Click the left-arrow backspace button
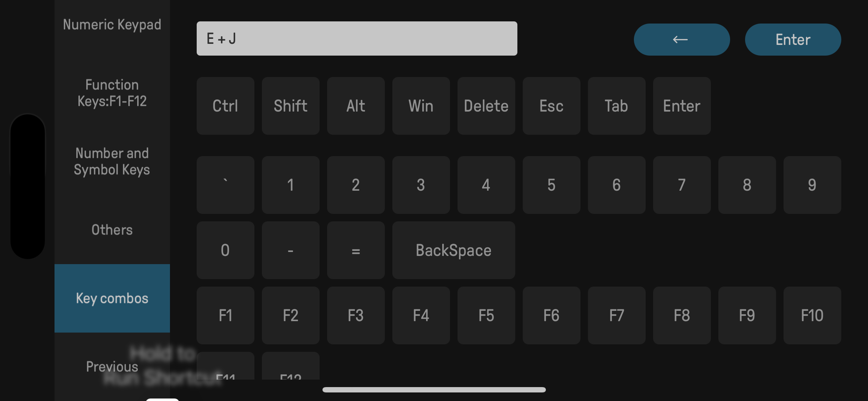868x401 pixels. (x=681, y=40)
